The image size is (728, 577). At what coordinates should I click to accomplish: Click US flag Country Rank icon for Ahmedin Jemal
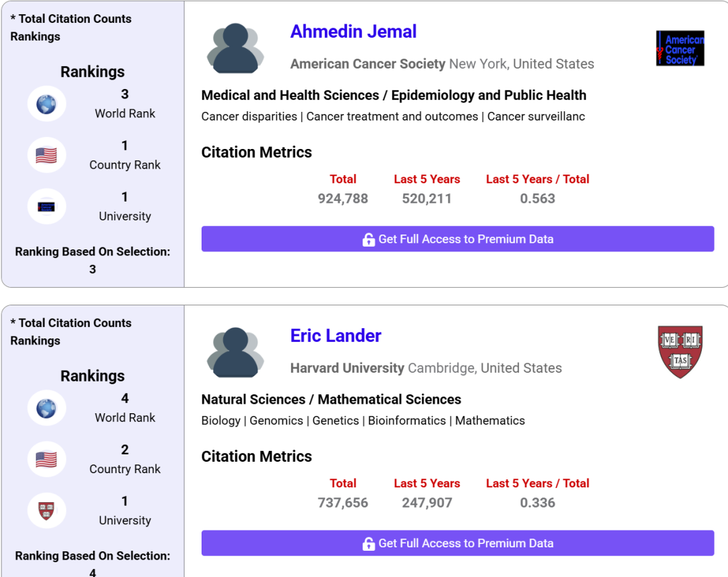coord(47,156)
